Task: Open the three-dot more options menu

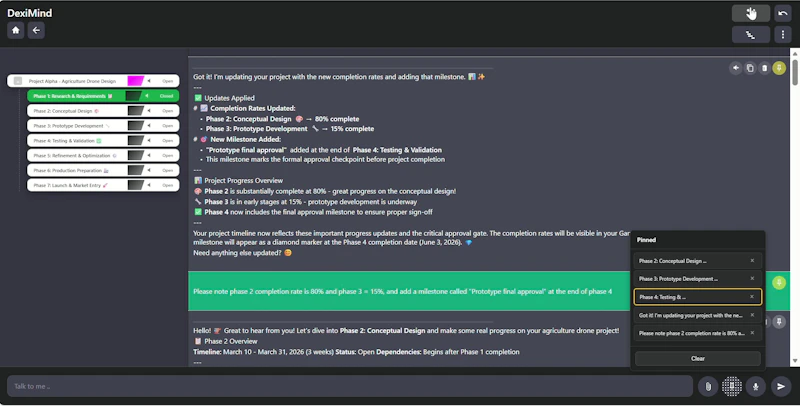Action: [783, 35]
